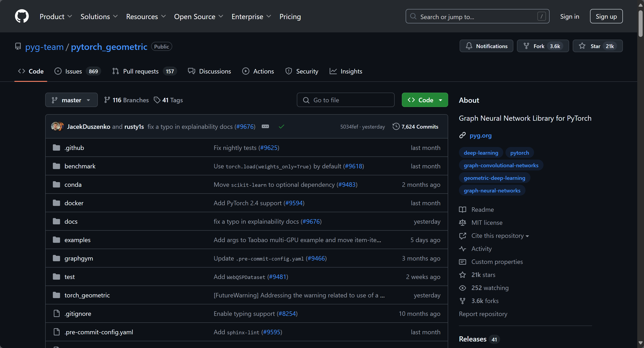Click the contributor avatars on the latest commit
The width and height of the screenshot is (644, 348).
tap(58, 127)
